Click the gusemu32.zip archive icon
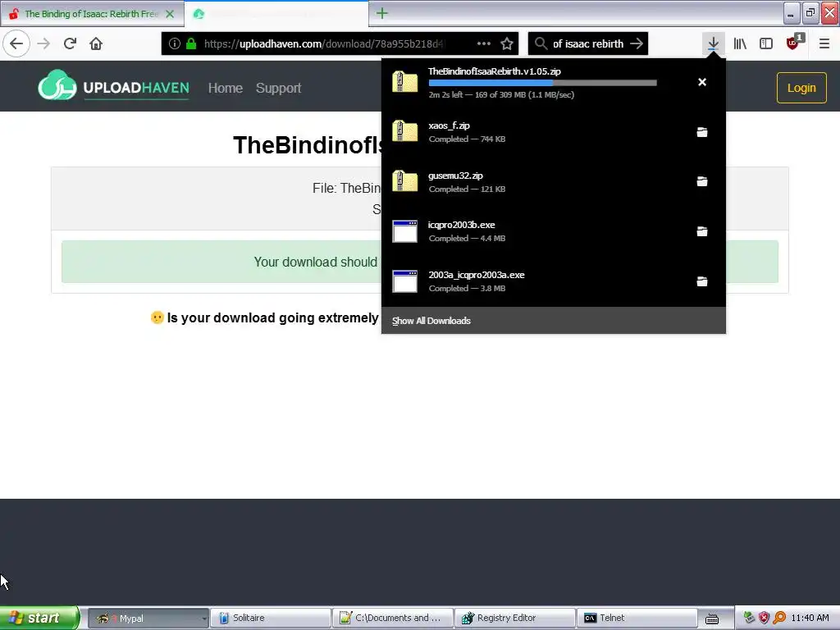Image resolution: width=840 pixels, height=630 pixels. (x=405, y=181)
